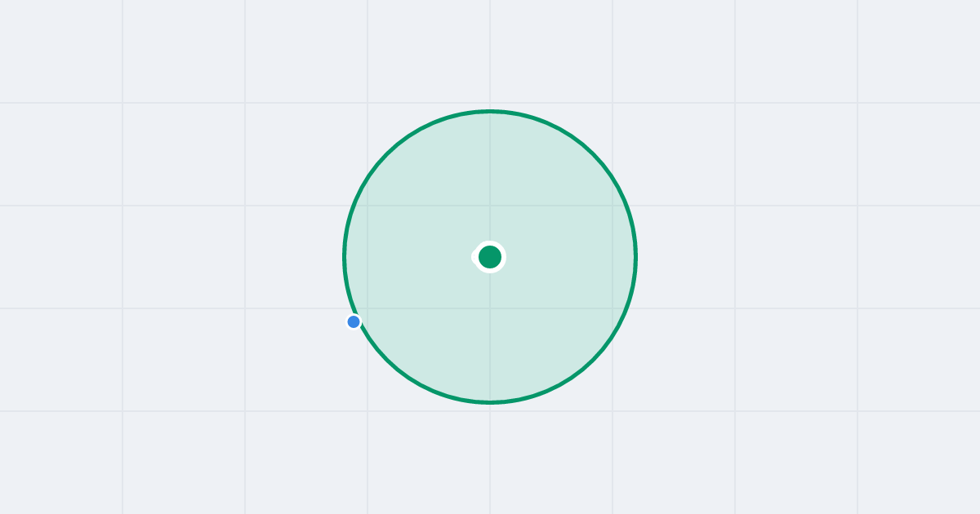Select the circle's outline at its topmost point
The width and height of the screenshot is (980, 514).
click(490, 111)
